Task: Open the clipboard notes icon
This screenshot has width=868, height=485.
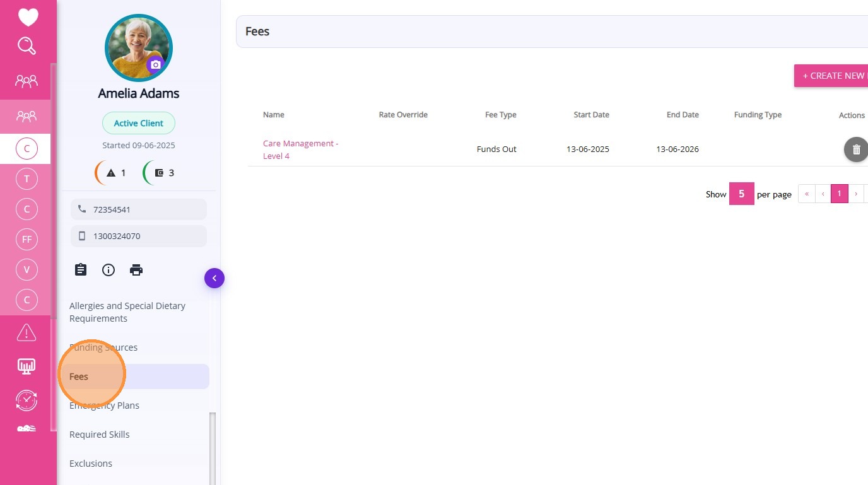Action: [x=81, y=270]
